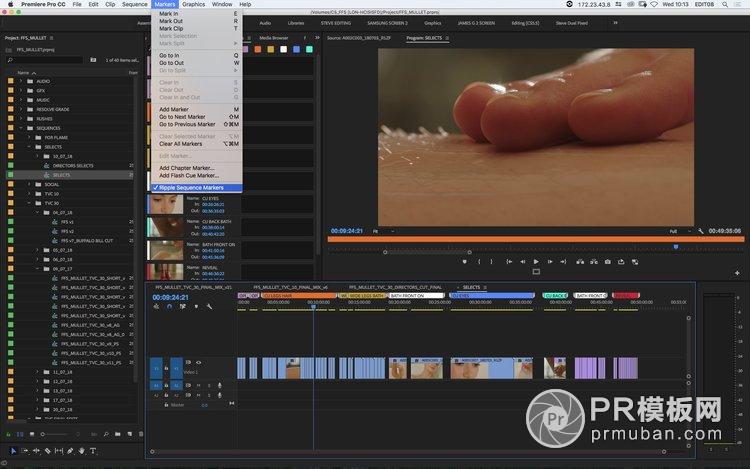The width and height of the screenshot is (750, 469).
Task: Switch to the Libraries workspace
Action: (x=296, y=21)
